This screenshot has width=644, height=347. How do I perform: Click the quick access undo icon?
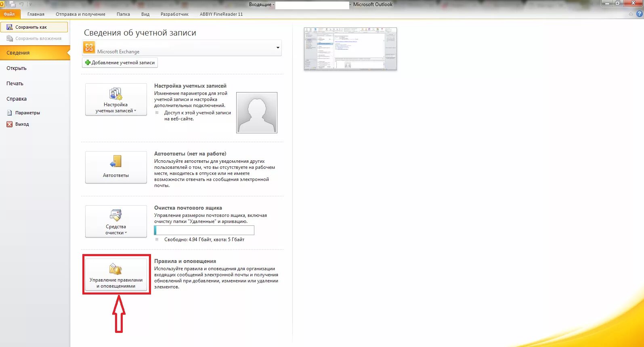tap(21, 4)
